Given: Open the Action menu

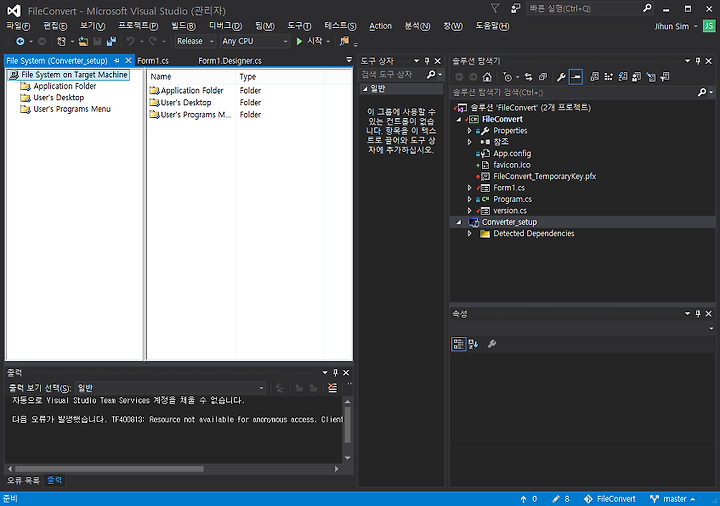Looking at the screenshot, I should coord(381,26).
